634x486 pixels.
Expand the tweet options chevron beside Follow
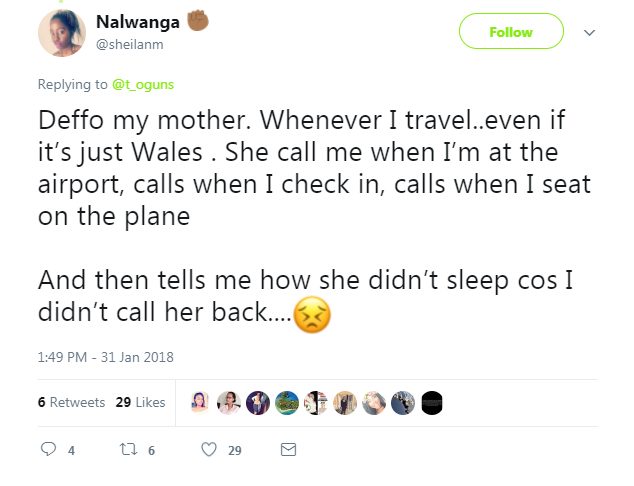pyautogui.click(x=589, y=32)
